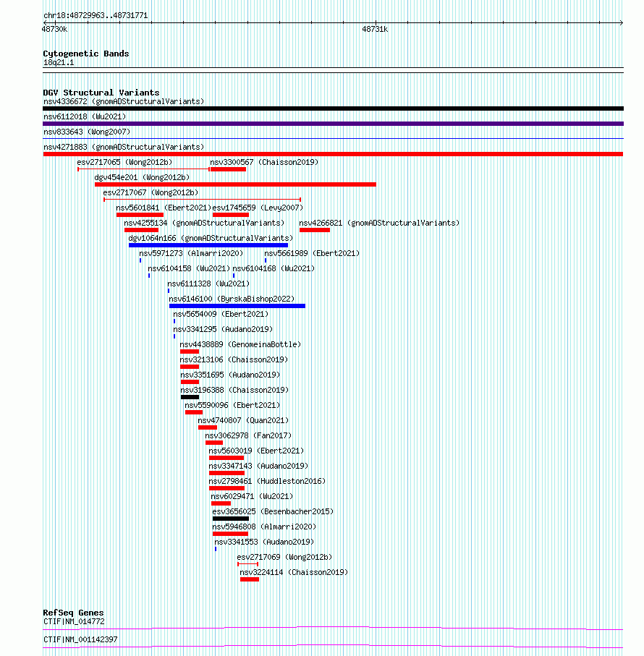The height and width of the screenshot is (656, 644).
Task: Click the RefSeq Genes track title
Action: click(73, 613)
